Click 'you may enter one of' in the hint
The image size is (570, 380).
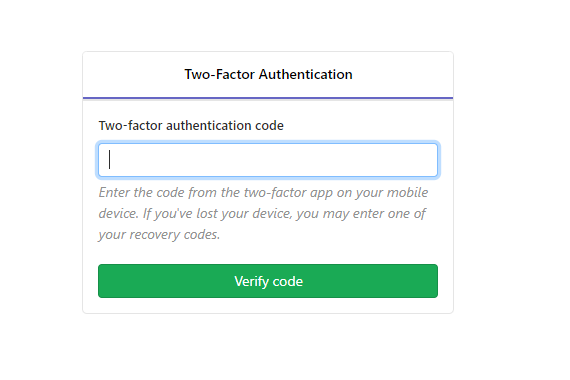coord(361,213)
